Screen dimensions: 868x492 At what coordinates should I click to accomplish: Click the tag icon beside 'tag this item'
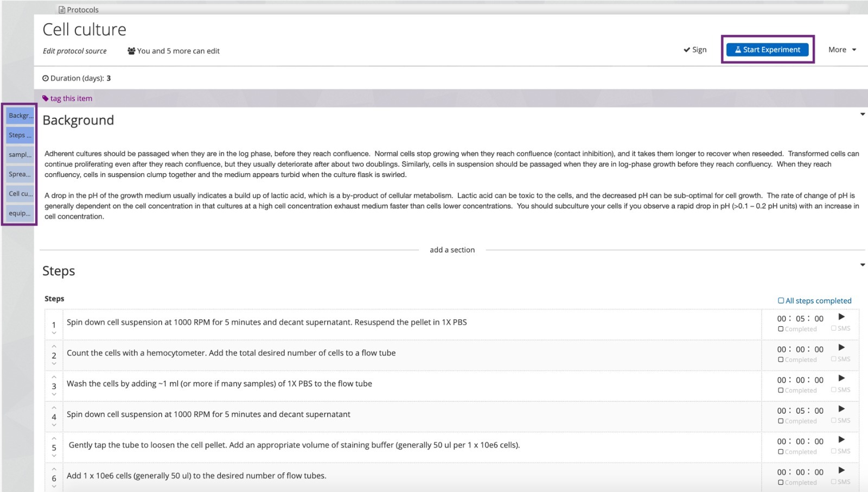46,98
